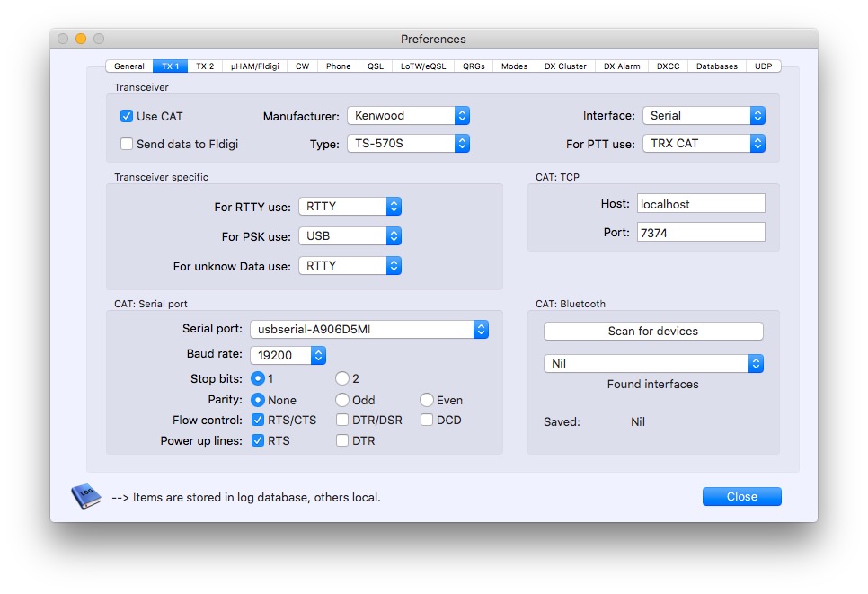868x594 pixels.
Task: Click the Port field showing 7374
Action: click(x=700, y=233)
